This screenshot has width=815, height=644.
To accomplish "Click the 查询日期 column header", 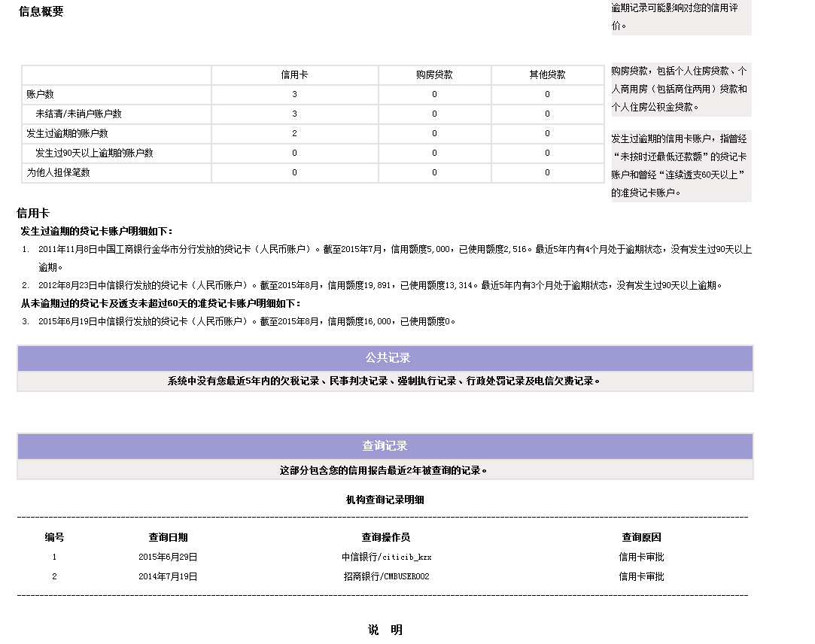I will 168,537.
